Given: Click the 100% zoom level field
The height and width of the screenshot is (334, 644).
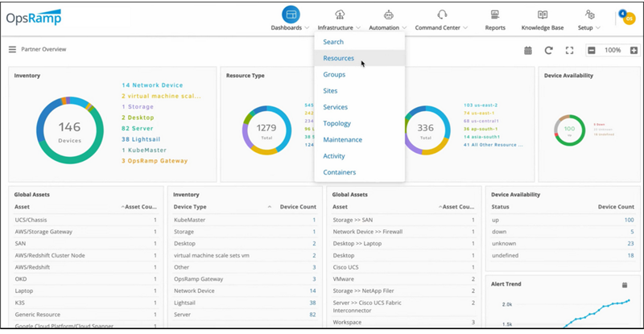Looking at the screenshot, I should 613,51.
